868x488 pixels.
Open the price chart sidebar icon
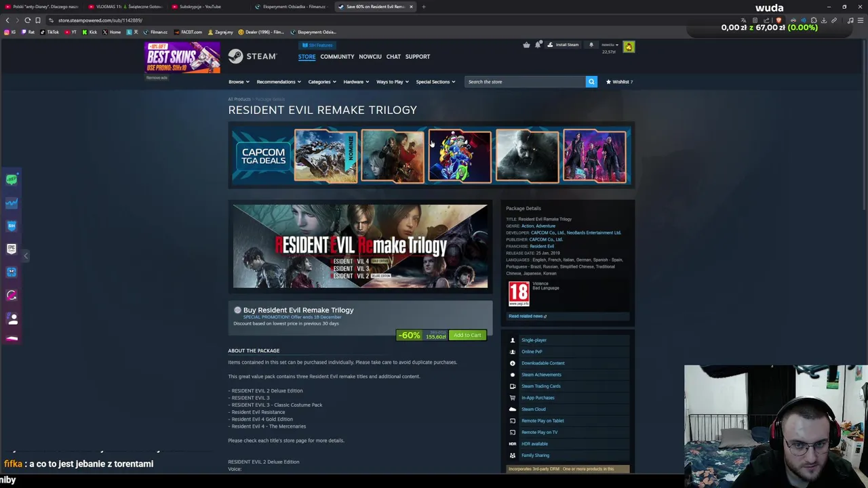tap(12, 203)
